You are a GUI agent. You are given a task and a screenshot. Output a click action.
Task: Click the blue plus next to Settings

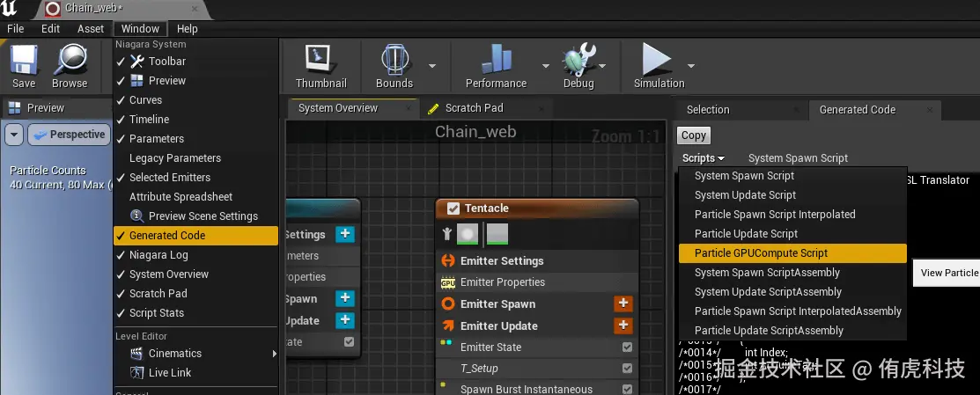(x=345, y=234)
